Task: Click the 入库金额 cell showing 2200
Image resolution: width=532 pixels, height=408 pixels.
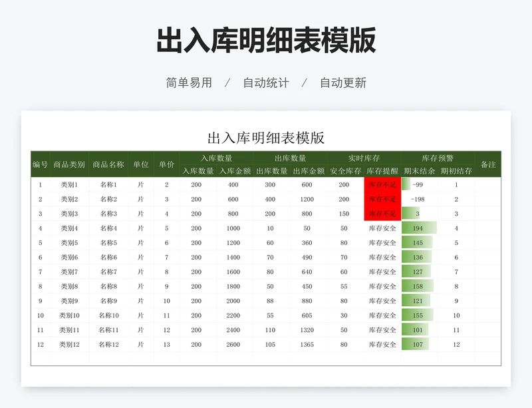Action: click(x=233, y=315)
